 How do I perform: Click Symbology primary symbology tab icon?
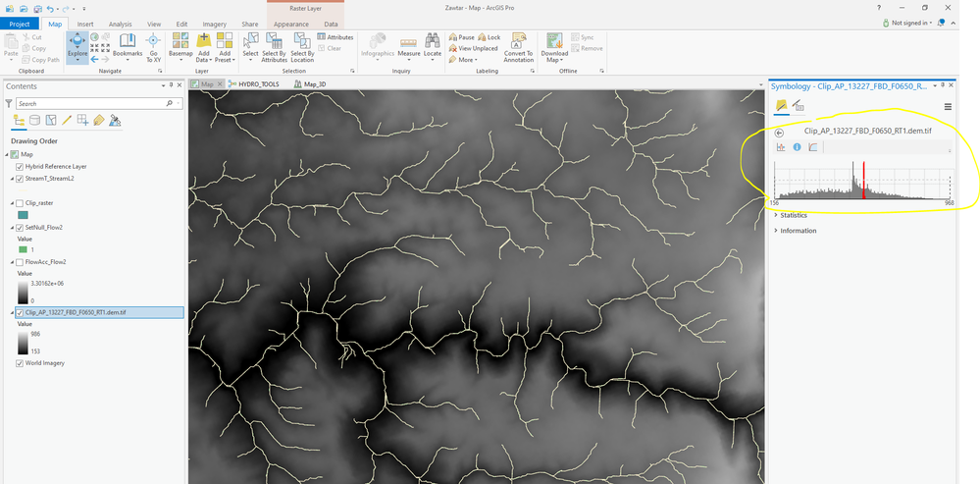(x=781, y=106)
